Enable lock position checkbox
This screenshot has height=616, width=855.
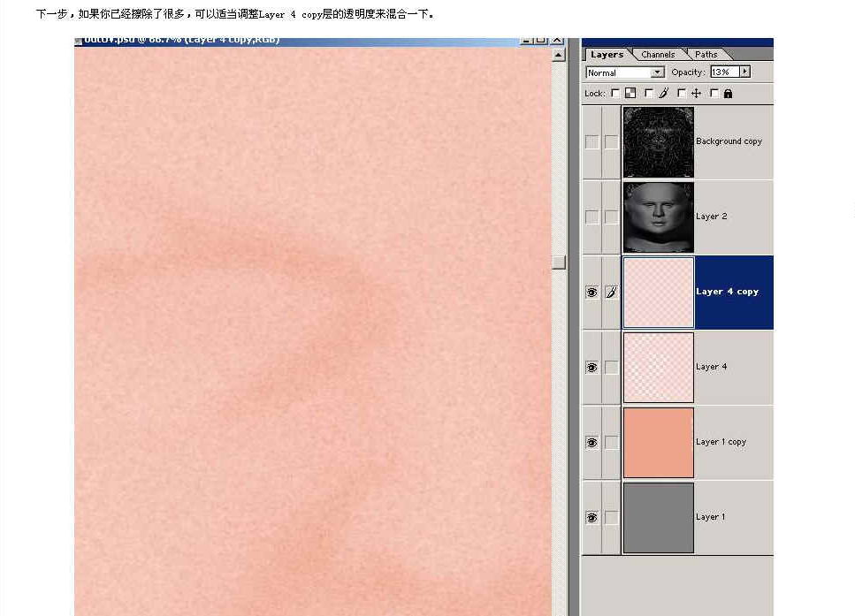pos(681,93)
